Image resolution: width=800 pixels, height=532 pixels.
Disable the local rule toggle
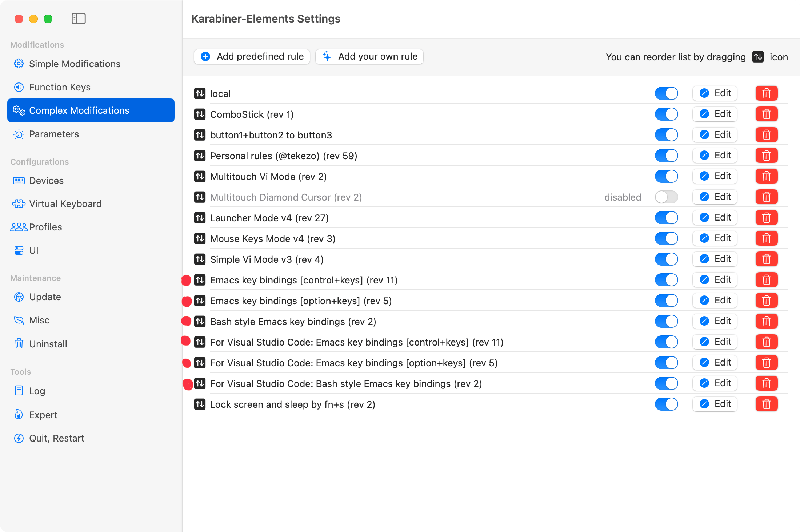pos(667,93)
